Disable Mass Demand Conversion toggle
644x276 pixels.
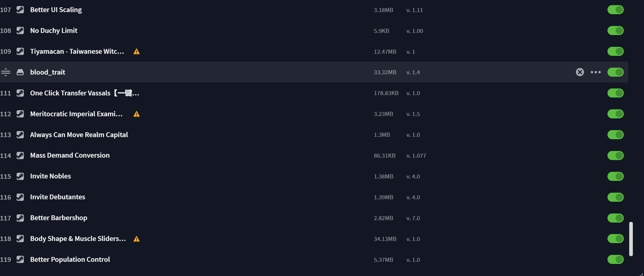pos(615,156)
